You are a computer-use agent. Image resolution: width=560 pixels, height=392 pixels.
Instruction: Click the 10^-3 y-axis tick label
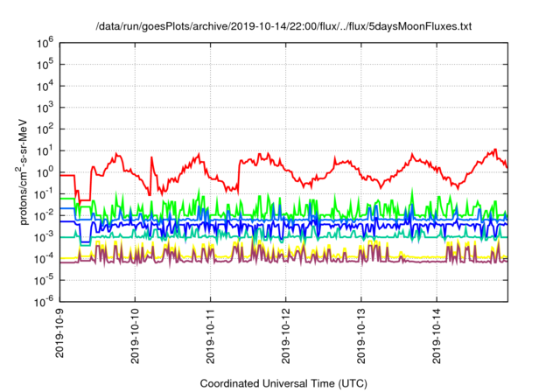tap(45, 237)
